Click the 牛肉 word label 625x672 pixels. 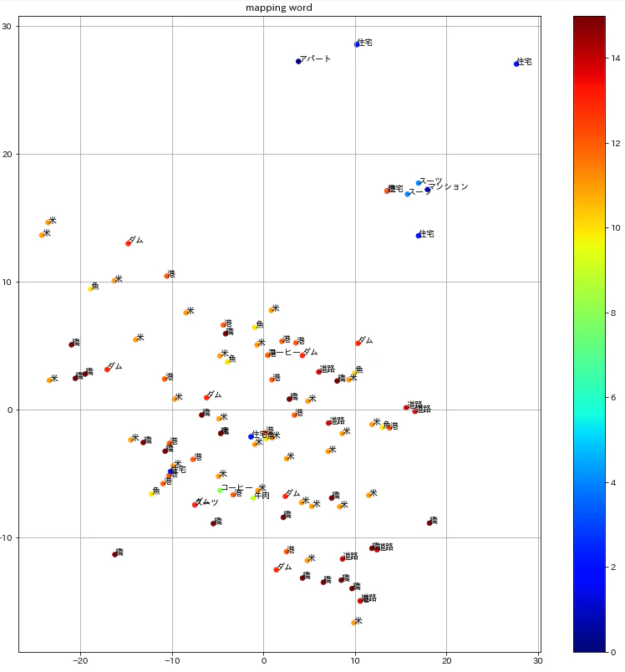(x=262, y=496)
